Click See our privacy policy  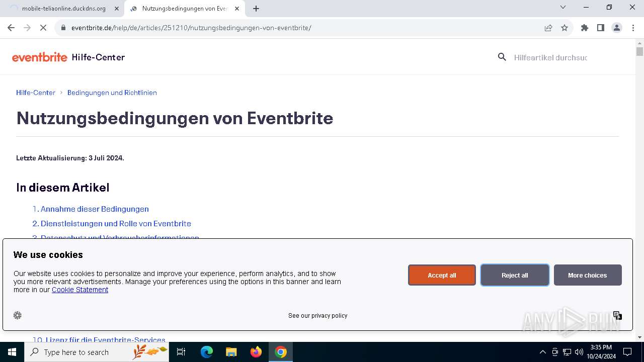(x=318, y=316)
